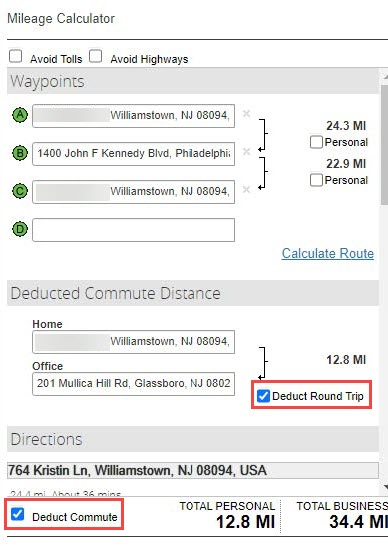
Task: Enable the Avoid Highways checkbox
Action: tap(95, 56)
